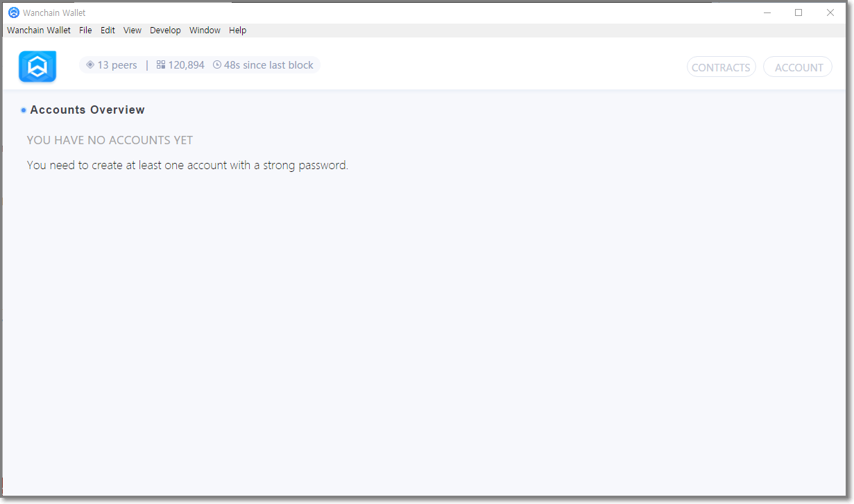Click 'YOU HAVE NO ACCOUNTS YET' text
The height and width of the screenshot is (504, 854).
110,140
